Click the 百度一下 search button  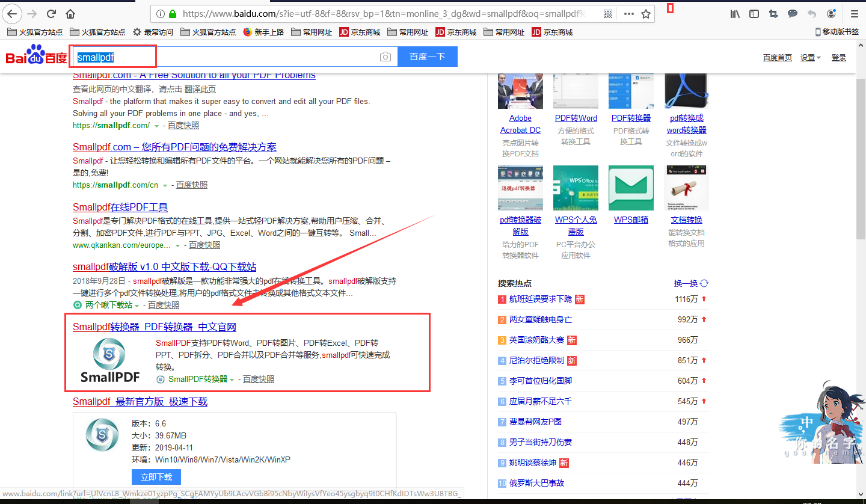pos(428,57)
